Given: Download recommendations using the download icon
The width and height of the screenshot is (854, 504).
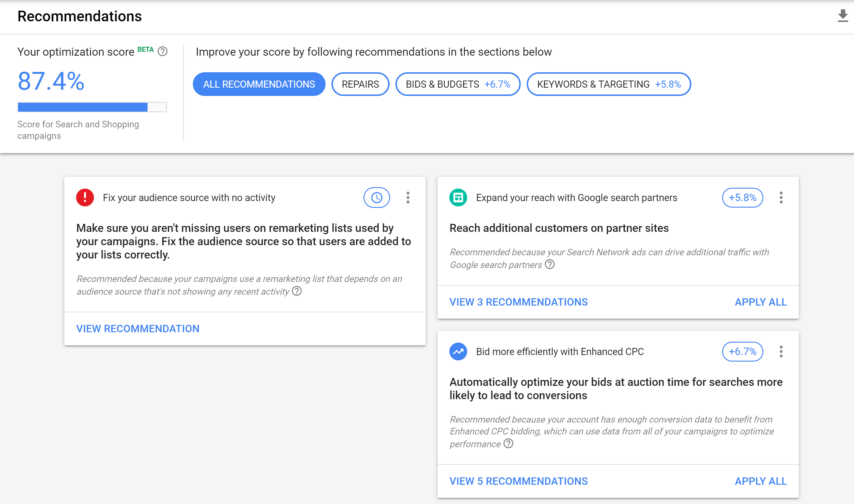Looking at the screenshot, I should pyautogui.click(x=842, y=16).
